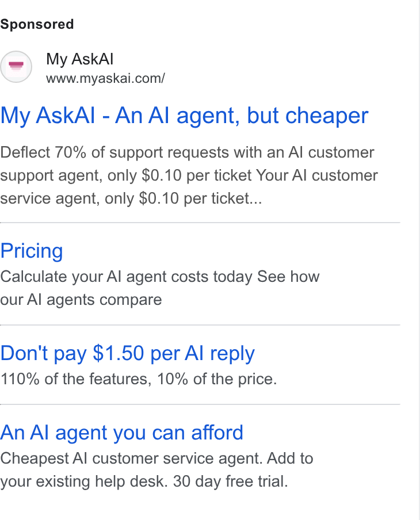Click divider line above Pricing sitelink
The height and width of the screenshot is (520, 420).
pos(200,223)
